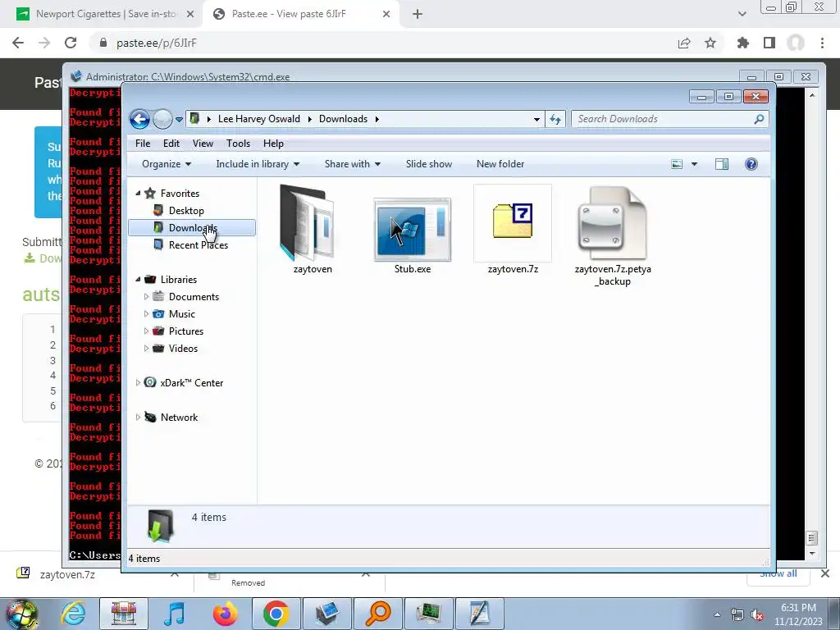Open Recent Places in sidebar
This screenshot has height=630, width=840.
tap(199, 244)
